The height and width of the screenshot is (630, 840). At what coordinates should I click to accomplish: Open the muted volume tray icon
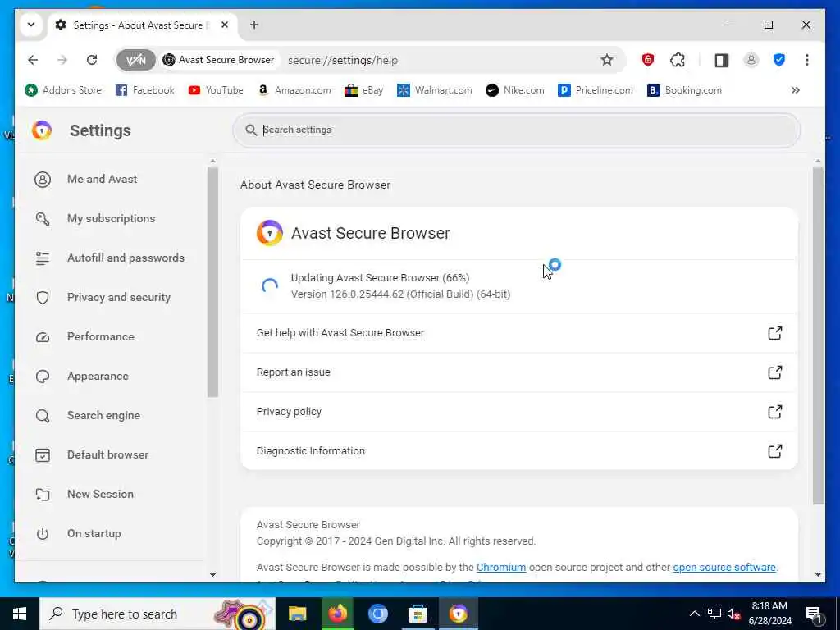point(734,614)
